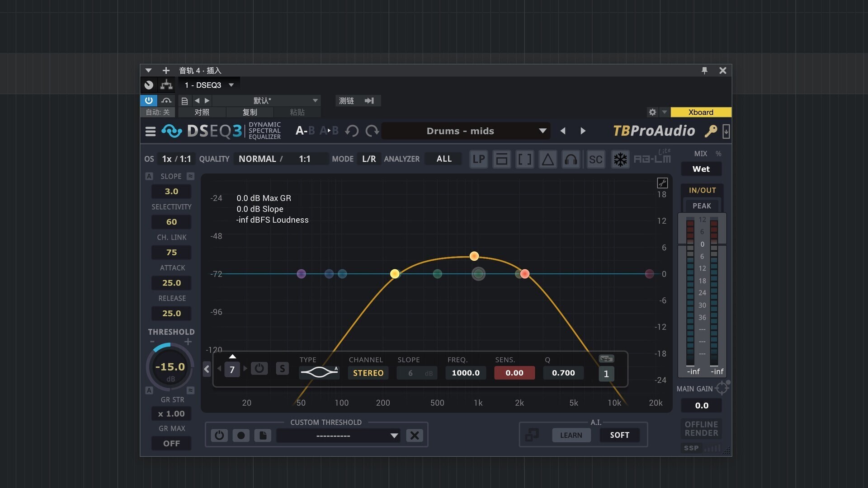This screenshot has height=488, width=868.
Task: Click the main gain crosshair icon
Action: click(722, 388)
